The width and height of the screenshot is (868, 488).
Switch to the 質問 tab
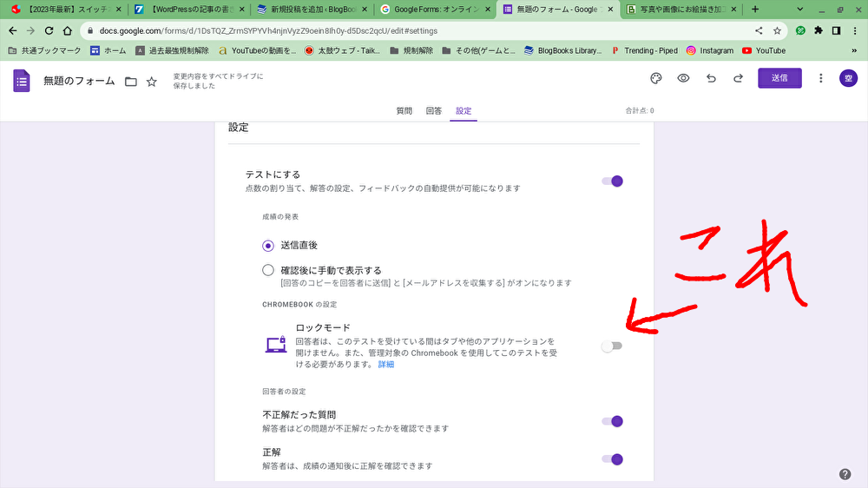[404, 111]
